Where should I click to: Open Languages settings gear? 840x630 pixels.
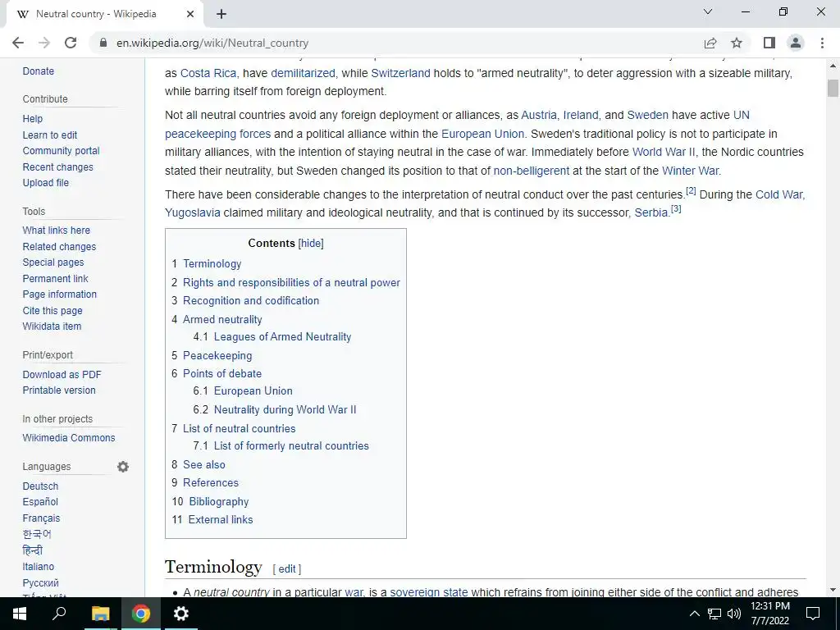pyautogui.click(x=123, y=467)
